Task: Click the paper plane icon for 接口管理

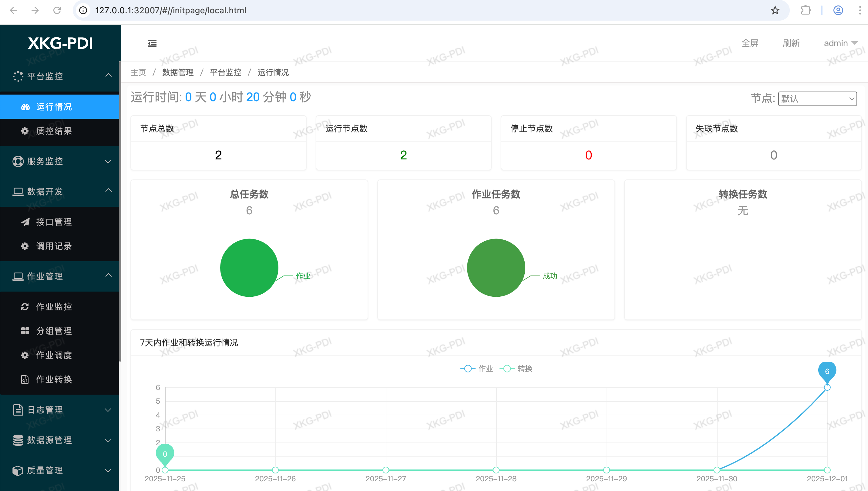Action: coord(25,222)
